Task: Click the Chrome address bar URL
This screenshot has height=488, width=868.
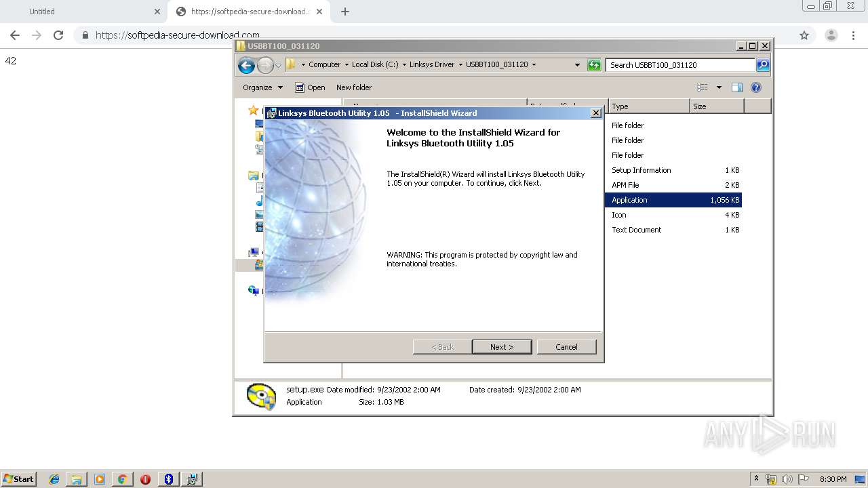Action: 178,35
